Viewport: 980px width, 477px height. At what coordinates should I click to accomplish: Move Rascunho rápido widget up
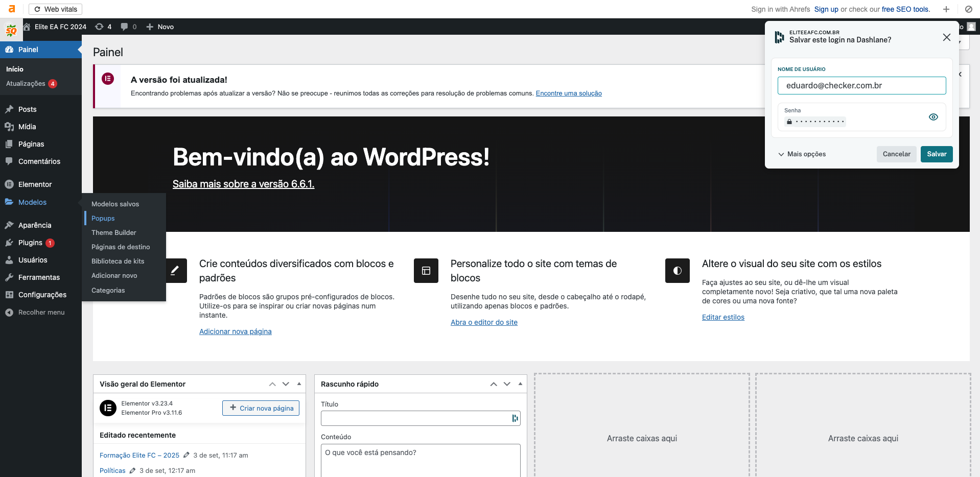click(494, 384)
